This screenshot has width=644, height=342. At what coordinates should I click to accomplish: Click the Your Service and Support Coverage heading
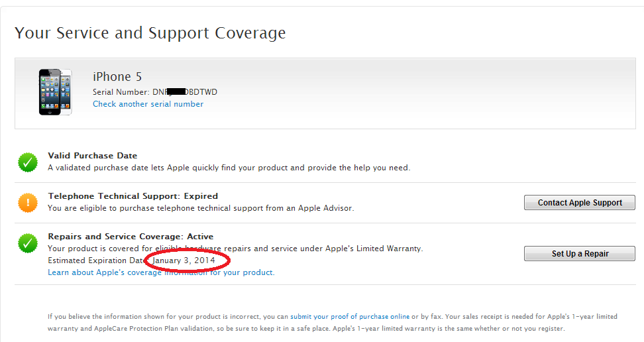tap(150, 33)
